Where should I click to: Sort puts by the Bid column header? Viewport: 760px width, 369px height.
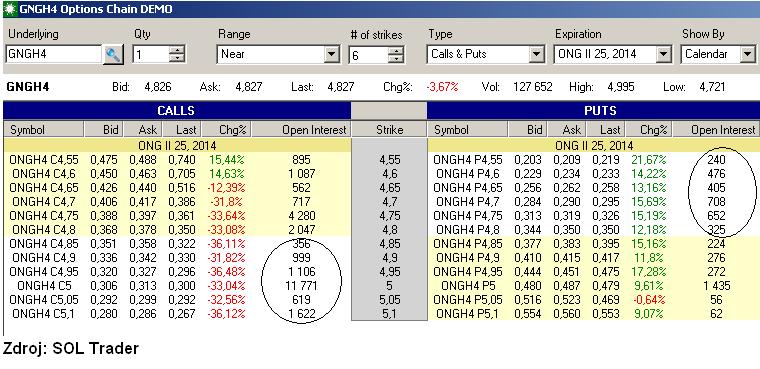coord(527,129)
